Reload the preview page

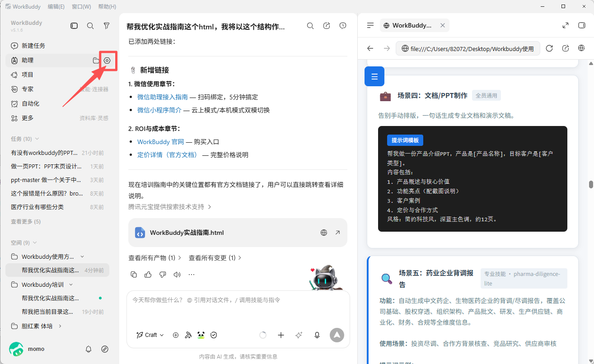pos(549,48)
